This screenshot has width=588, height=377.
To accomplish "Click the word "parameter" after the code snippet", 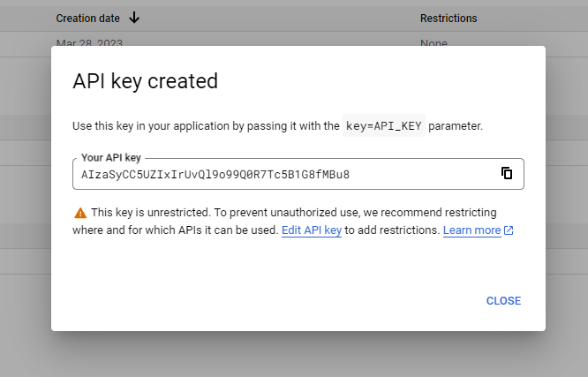I will click(456, 126).
